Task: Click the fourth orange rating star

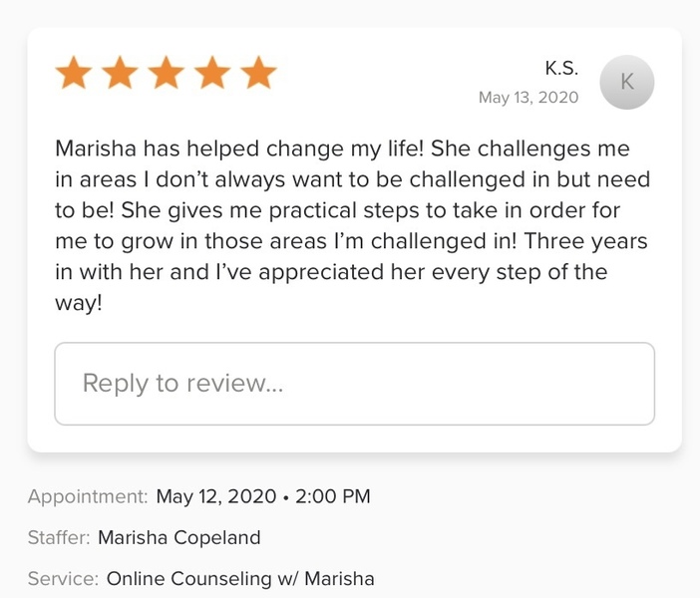Action: 212,73
